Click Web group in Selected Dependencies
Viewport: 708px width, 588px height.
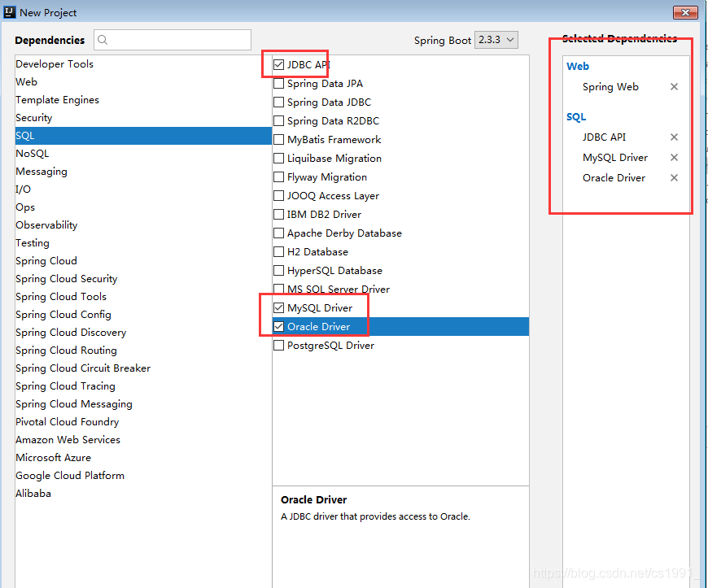tap(578, 67)
